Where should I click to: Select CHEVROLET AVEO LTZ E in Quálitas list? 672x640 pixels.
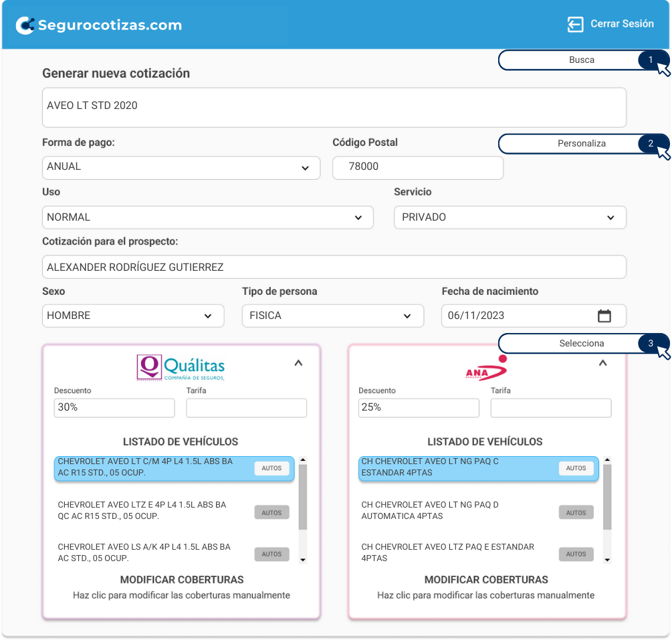point(154,510)
